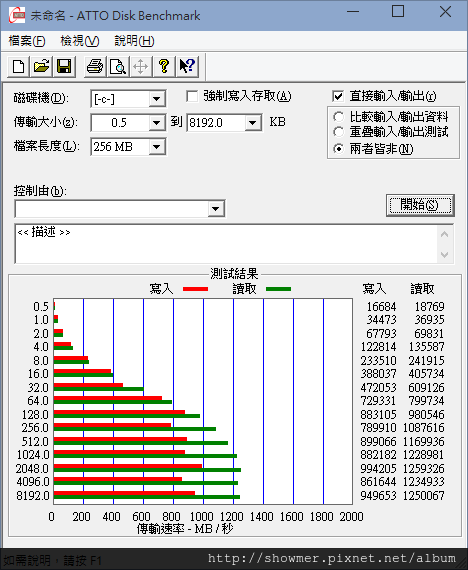Click the Open file folder icon
This screenshot has width=468, height=570.
[x=41, y=67]
